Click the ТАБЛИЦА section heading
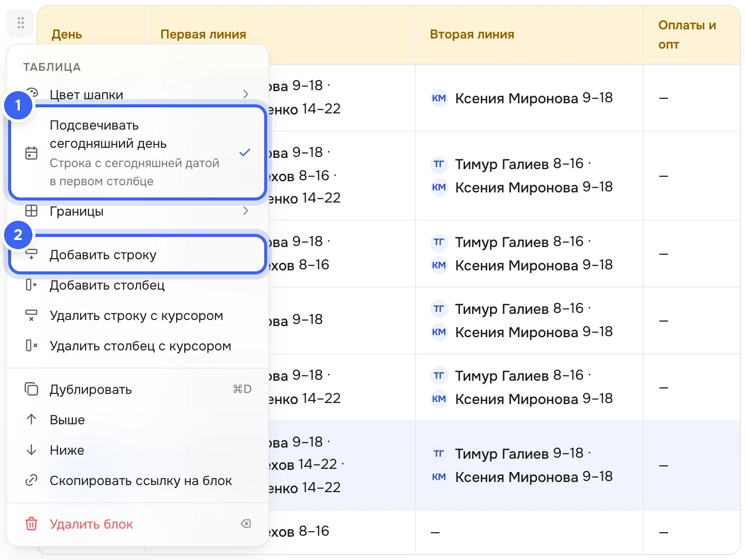 (52, 67)
